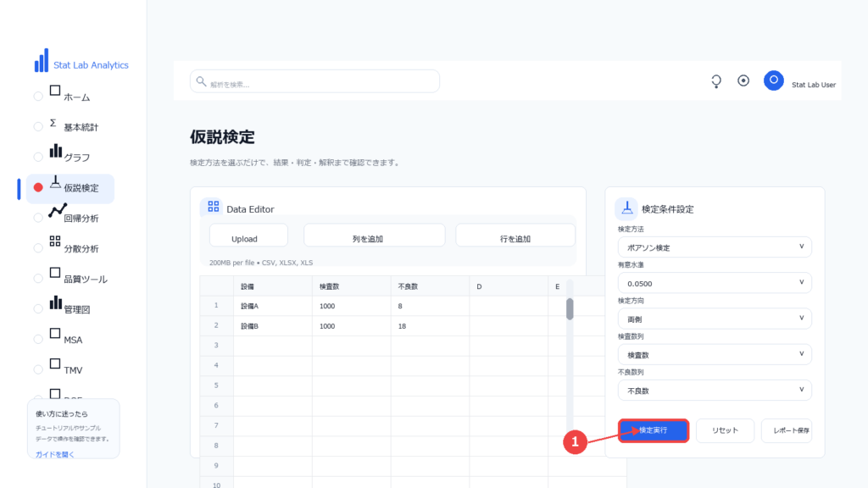868x488 pixels.
Task: Open the ホーム menu item
Action: click(x=76, y=97)
